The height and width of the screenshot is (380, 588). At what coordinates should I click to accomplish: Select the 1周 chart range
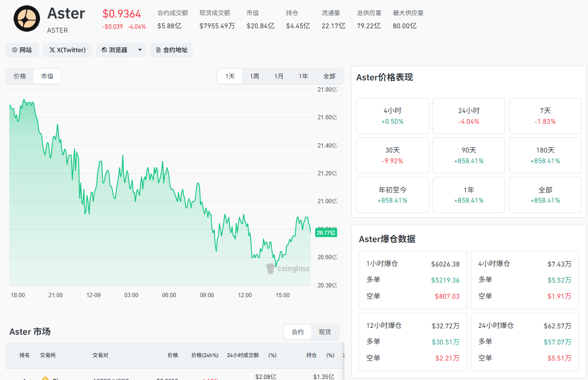click(254, 76)
